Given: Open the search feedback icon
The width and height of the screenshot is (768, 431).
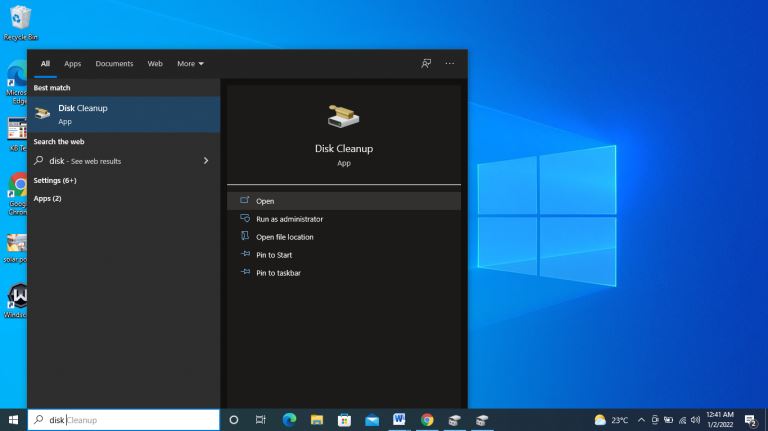Looking at the screenshot, I should click(x=426, y=63).
